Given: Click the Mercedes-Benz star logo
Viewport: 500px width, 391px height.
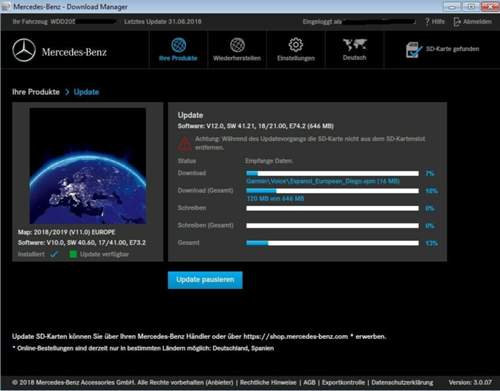Looking at the screenshot, I should click(x=24, y=50).
